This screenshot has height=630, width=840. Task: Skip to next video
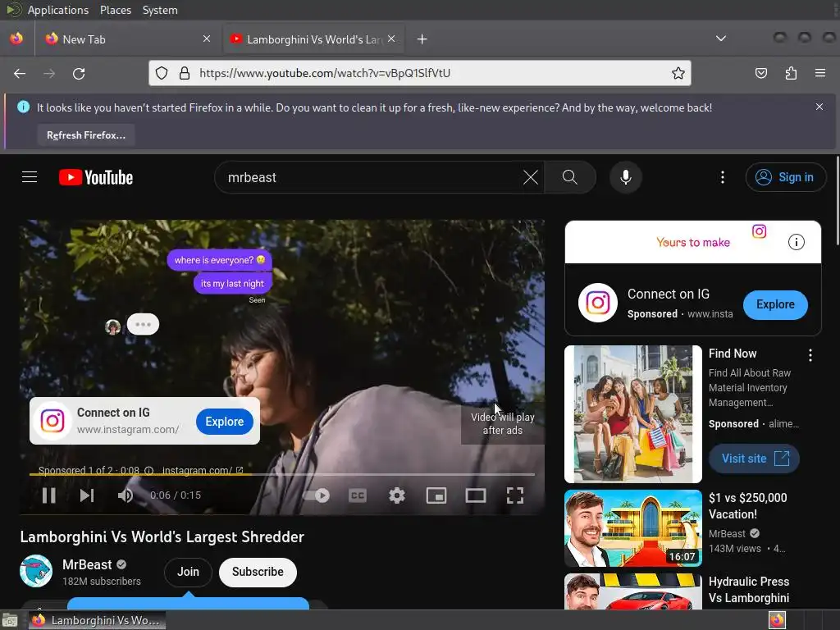87,495
